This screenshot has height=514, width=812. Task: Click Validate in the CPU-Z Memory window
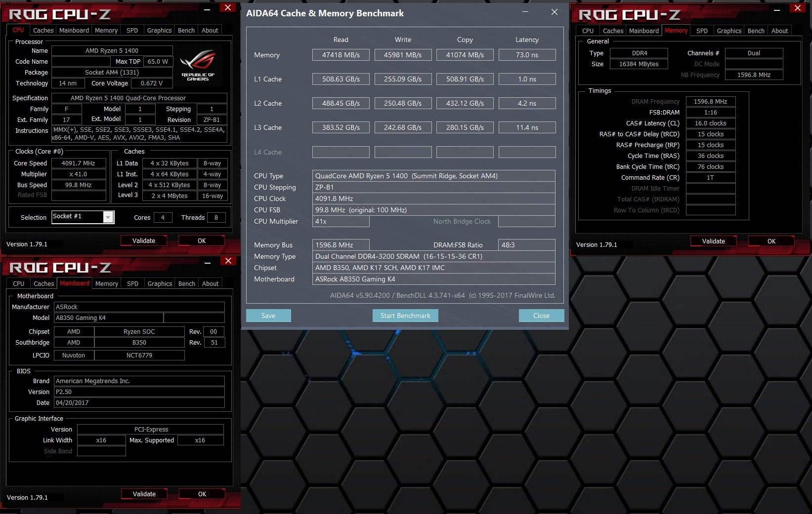point(714,241)
